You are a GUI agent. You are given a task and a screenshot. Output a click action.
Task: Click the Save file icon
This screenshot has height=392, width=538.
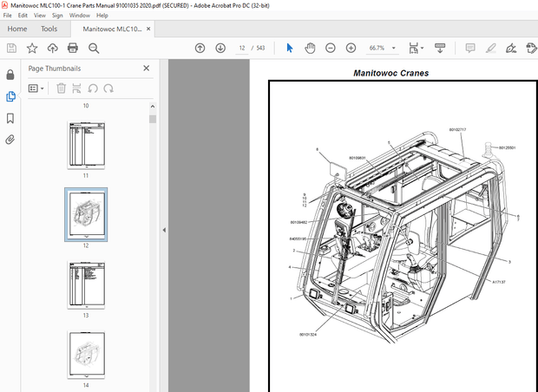11,48
